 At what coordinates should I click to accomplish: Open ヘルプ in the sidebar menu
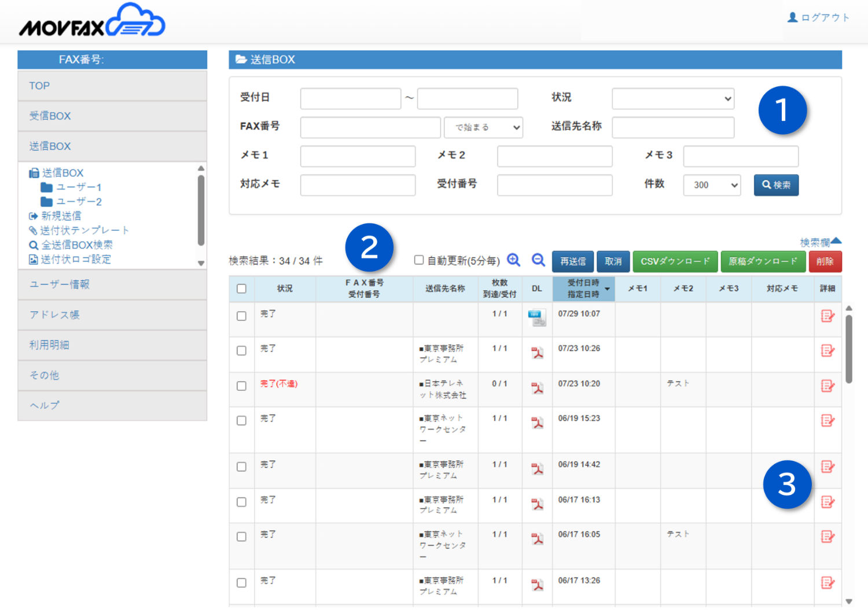point(112,405)
